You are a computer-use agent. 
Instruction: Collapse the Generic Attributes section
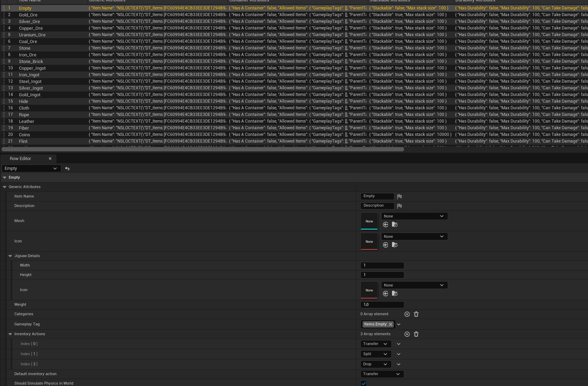[5, 187]
